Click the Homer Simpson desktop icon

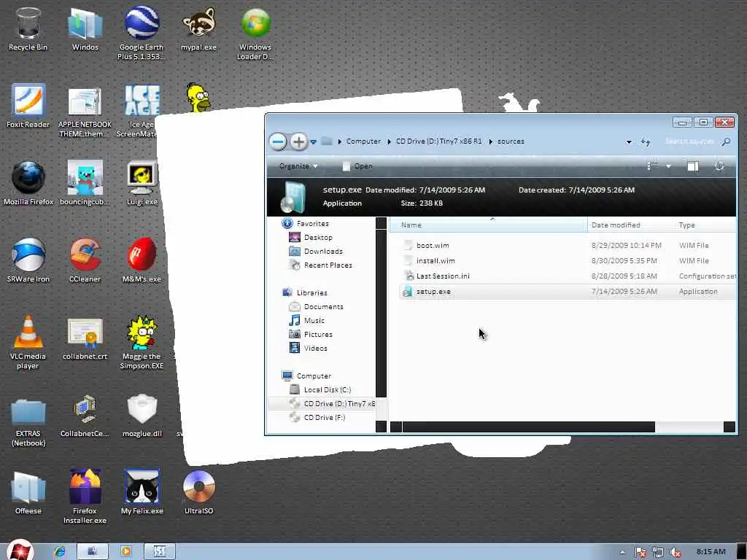(x=198, y=97)
